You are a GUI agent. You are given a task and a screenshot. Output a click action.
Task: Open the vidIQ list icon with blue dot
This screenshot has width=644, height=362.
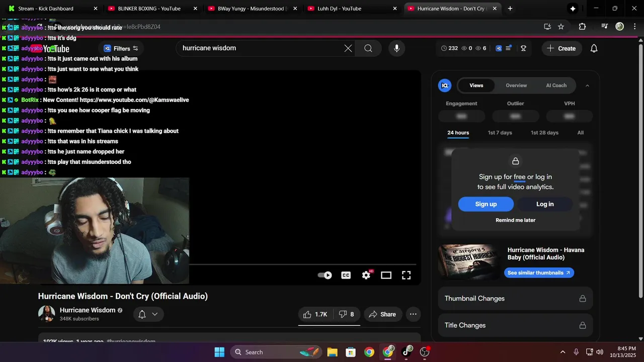509,48
